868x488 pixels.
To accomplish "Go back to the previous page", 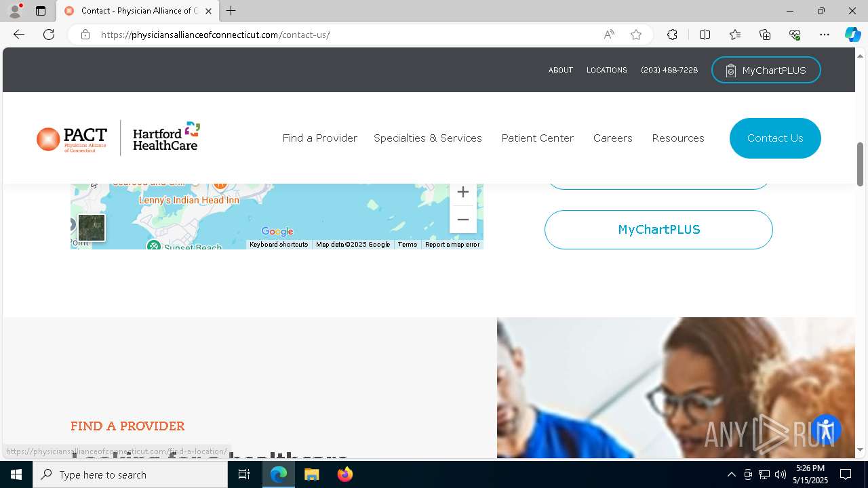I will click(18, 35).
